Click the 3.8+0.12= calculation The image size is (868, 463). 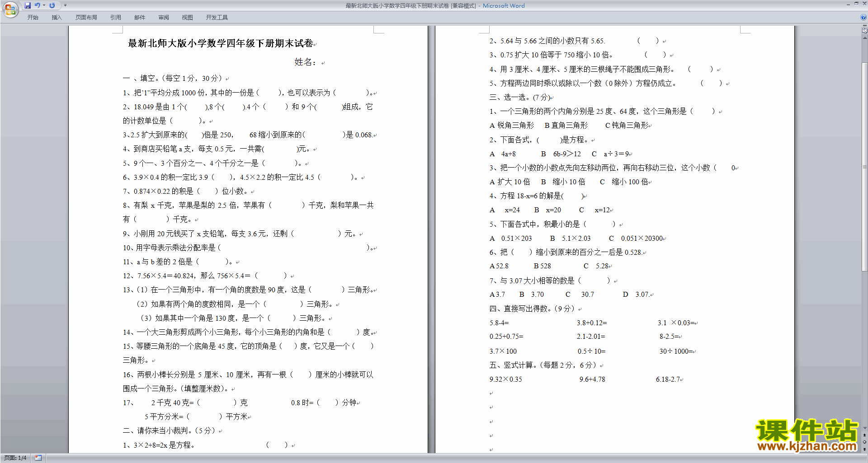(x=592, y=323)
